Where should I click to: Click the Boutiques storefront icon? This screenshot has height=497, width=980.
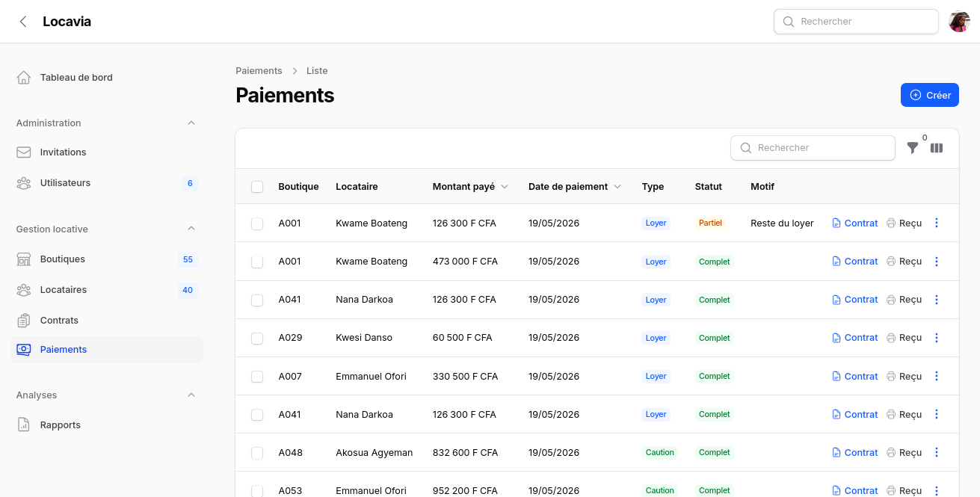point(24,259)
